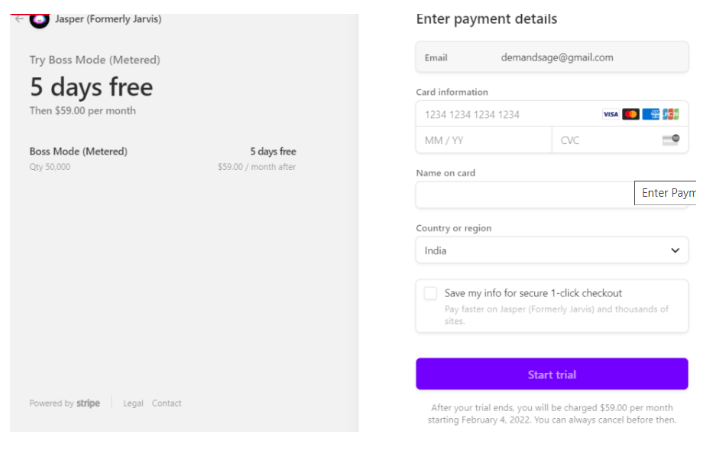Open the Contact link in footer
This screenshot has width=712, height=449.
point(167,403)
